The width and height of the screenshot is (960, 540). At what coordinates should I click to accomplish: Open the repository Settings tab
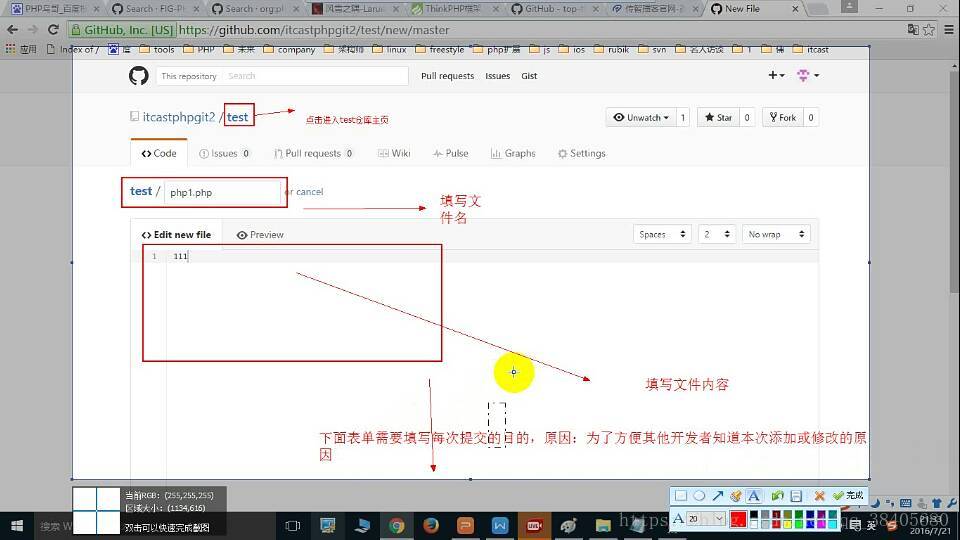coord(582,153)
